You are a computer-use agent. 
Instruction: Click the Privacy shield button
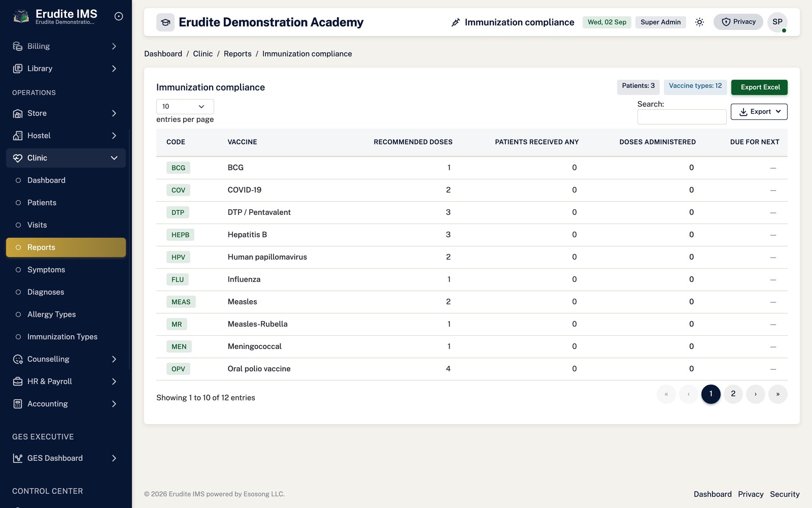(738, 22)
